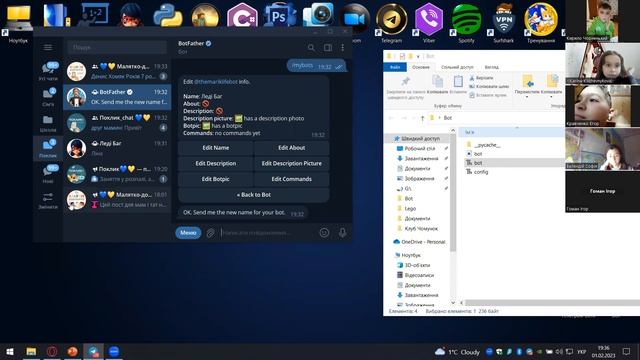The width and height of the screenshot is (640, 360).
Task: Open the Леді Баг bot chat
Action: pyautogui.click(x=117, y=148)
